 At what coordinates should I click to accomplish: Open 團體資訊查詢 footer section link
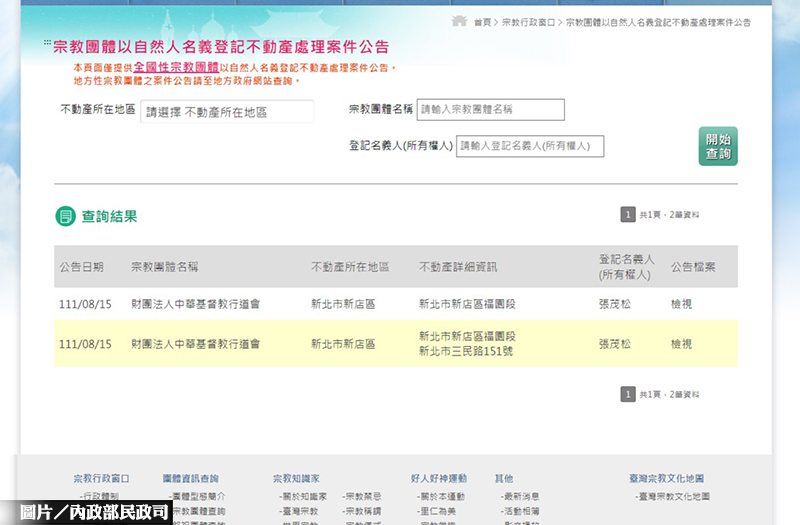point(190,479)
